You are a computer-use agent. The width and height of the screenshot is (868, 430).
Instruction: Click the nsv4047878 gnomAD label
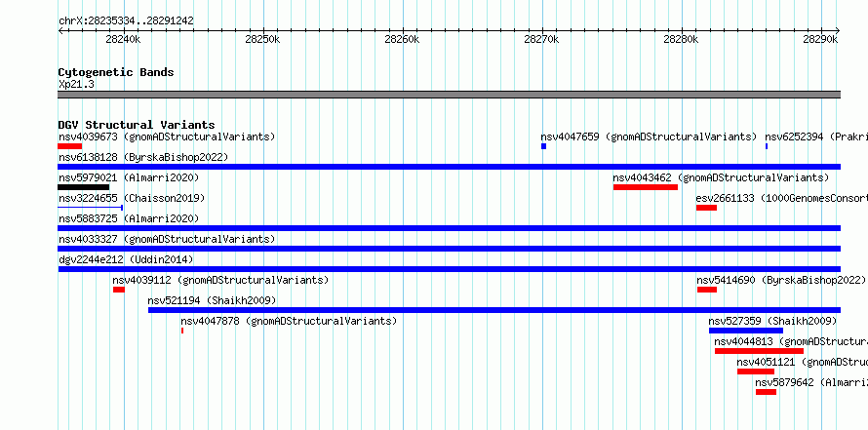click(x=289, y=321)
